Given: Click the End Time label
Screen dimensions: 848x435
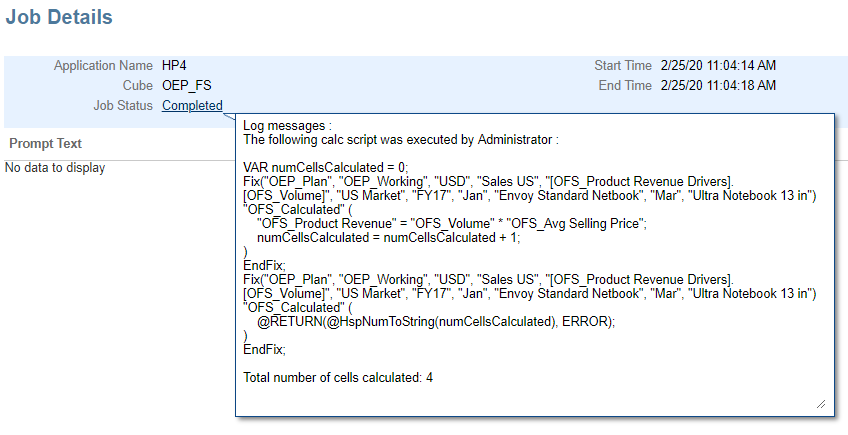Looking at the screenshot, I should pos(625,86).
